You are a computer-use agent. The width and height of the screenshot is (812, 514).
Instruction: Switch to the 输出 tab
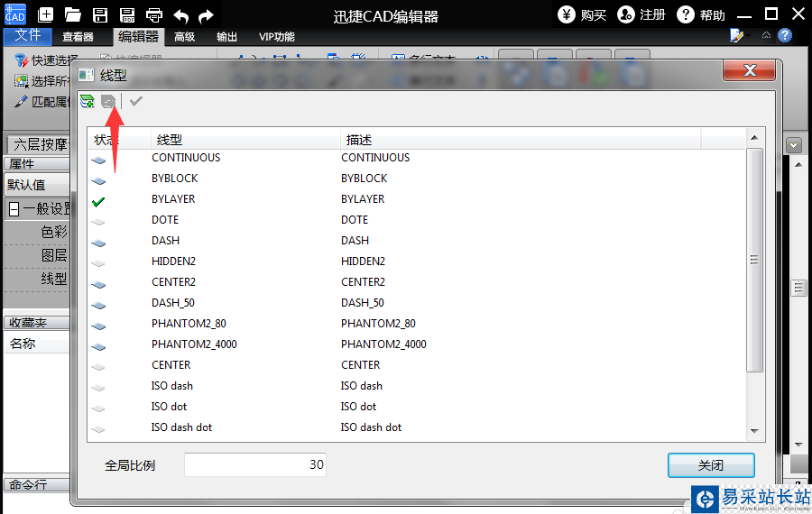(x=226, y=37)
